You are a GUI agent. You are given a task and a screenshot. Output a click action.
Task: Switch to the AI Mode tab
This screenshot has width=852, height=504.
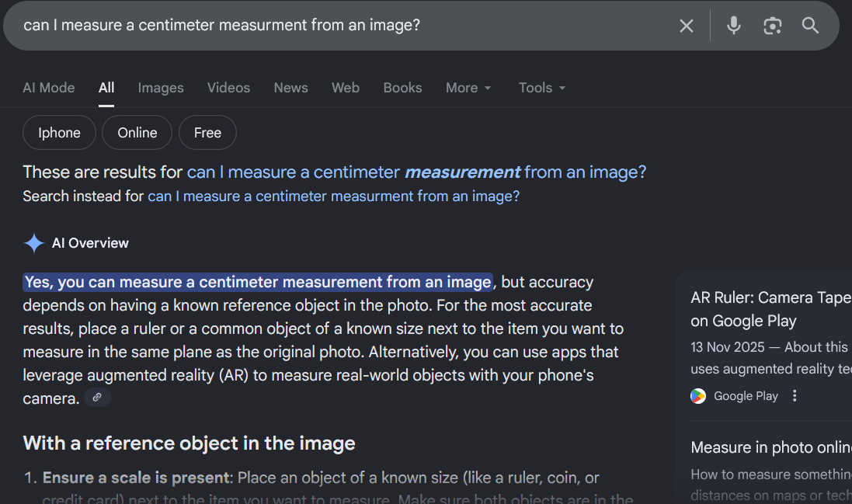[x=49, y=88]
